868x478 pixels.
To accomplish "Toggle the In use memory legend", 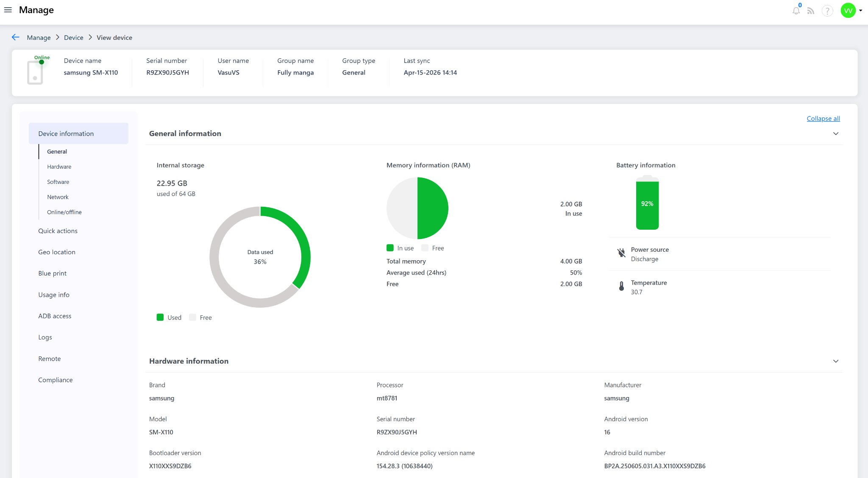I will [x=400, y=248].
